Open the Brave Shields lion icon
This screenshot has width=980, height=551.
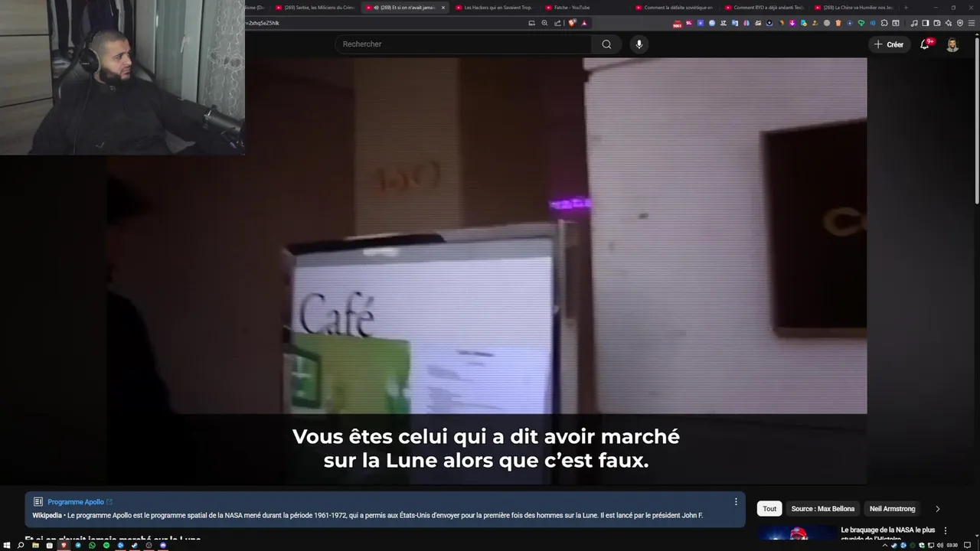[572, 23]
